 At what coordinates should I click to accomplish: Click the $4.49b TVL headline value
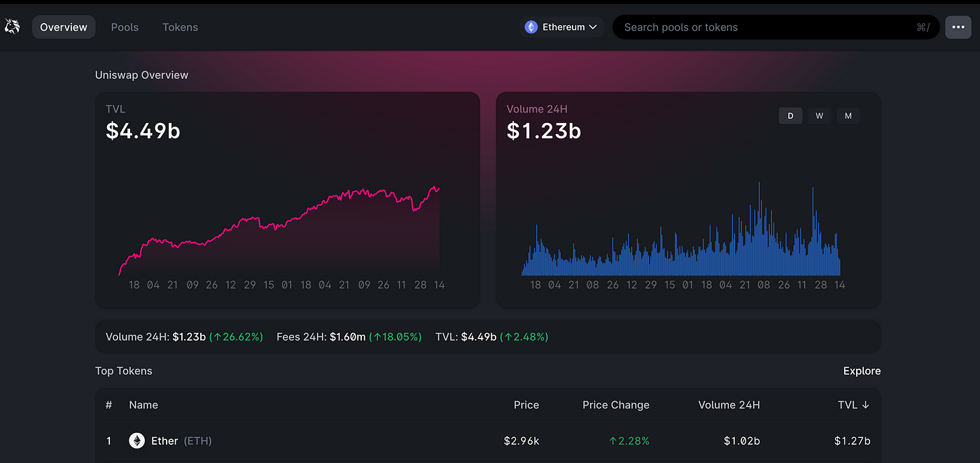click(143, 131)
